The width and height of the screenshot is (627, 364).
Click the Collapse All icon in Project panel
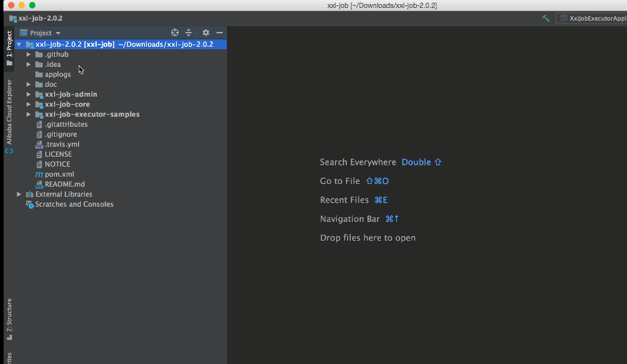[188, 33]
